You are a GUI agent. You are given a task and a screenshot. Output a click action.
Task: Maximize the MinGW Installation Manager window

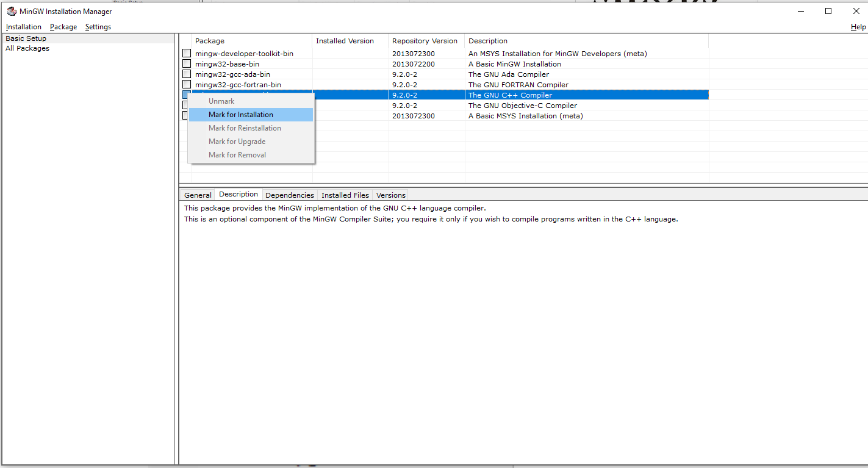click(828, 11)
